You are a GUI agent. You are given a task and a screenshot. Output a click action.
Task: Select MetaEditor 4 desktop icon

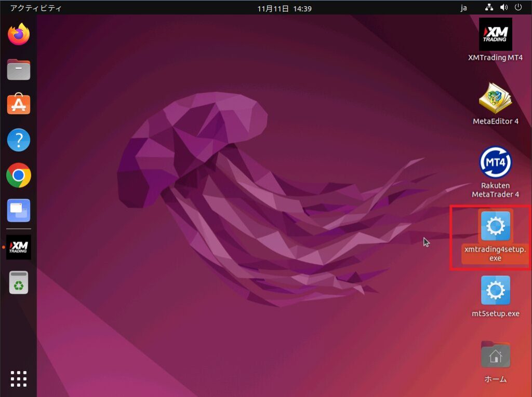[495, 98]
